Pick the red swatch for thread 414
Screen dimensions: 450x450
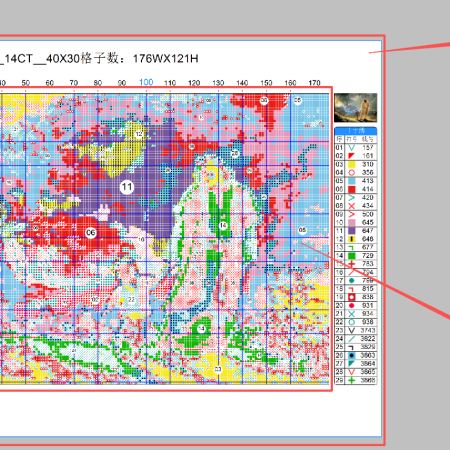point(351,189)
